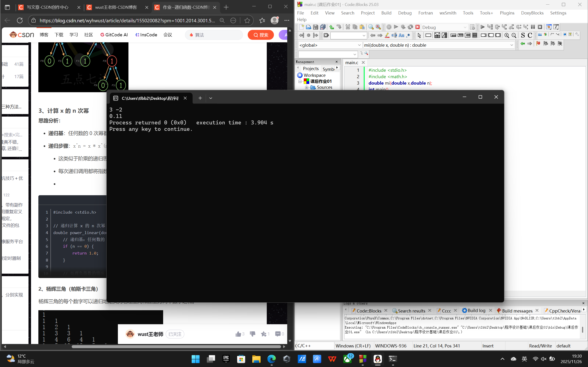
Task: Click the Replace magnifier icon with R
Action: [x=378, y=27]
